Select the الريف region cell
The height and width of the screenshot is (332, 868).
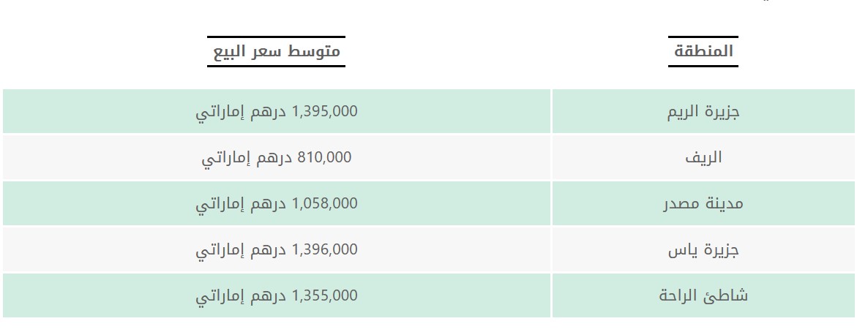[703, 157]
